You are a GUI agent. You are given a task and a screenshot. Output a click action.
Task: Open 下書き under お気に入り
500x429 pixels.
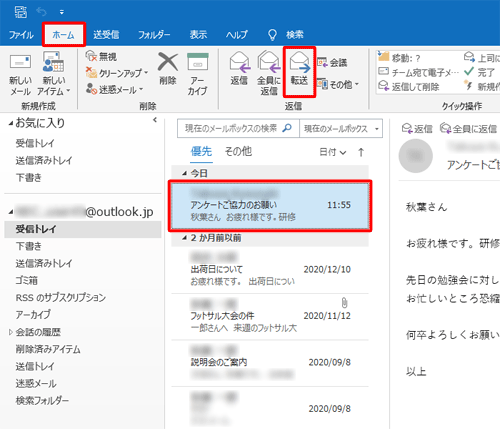point(29,177)
